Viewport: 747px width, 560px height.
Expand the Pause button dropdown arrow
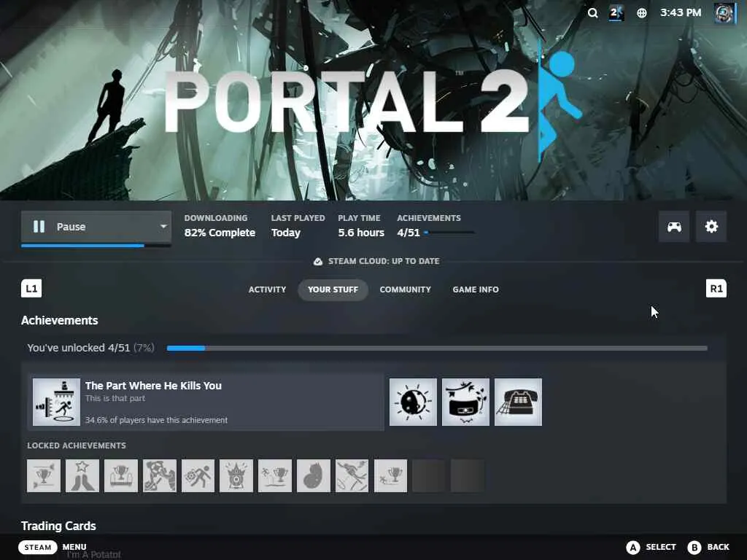(163, 226)
